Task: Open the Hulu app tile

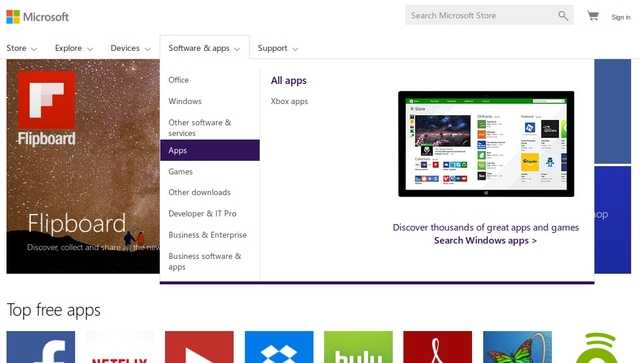Action: (x=358, y=347)
